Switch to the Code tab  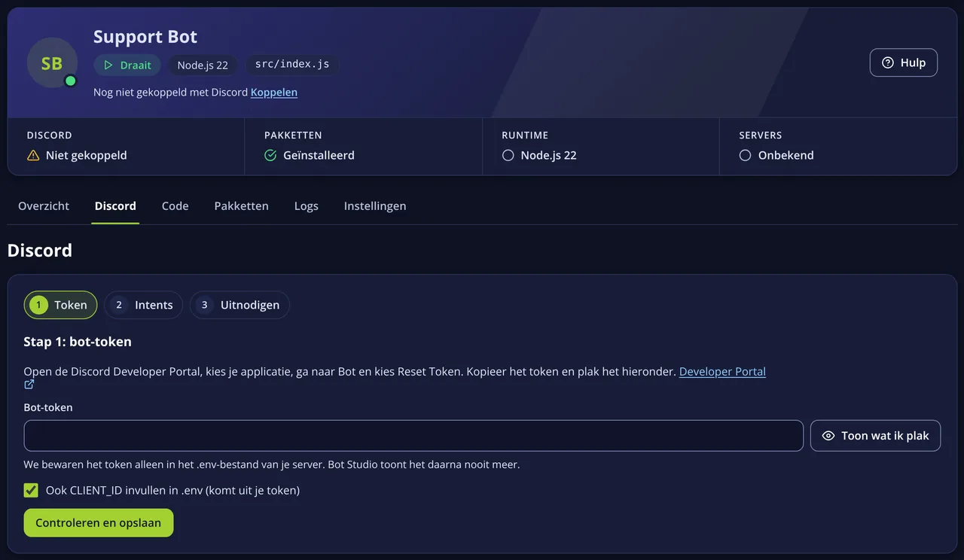175,206
